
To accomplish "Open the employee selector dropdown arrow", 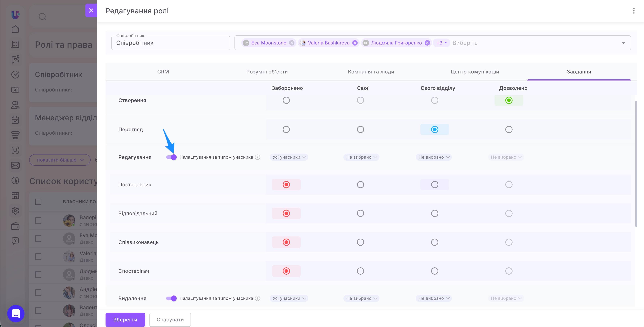I will 623,43.
